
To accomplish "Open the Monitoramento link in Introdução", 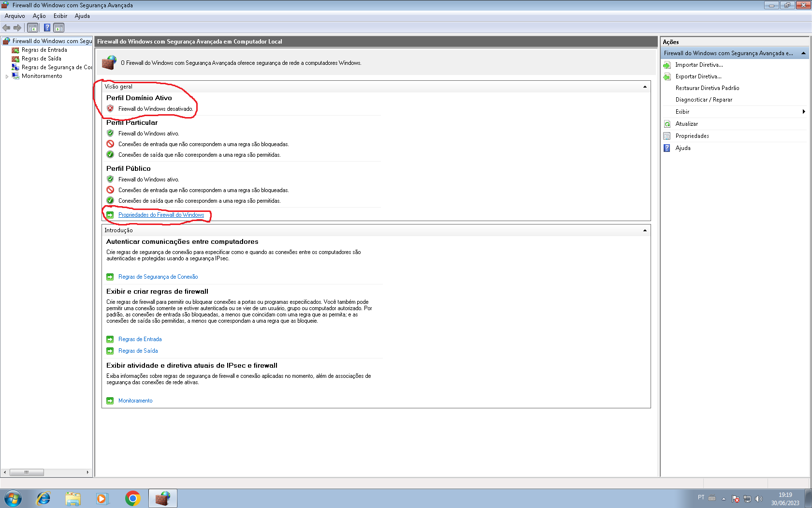I will pyautogui.click(x=135, y=401).
